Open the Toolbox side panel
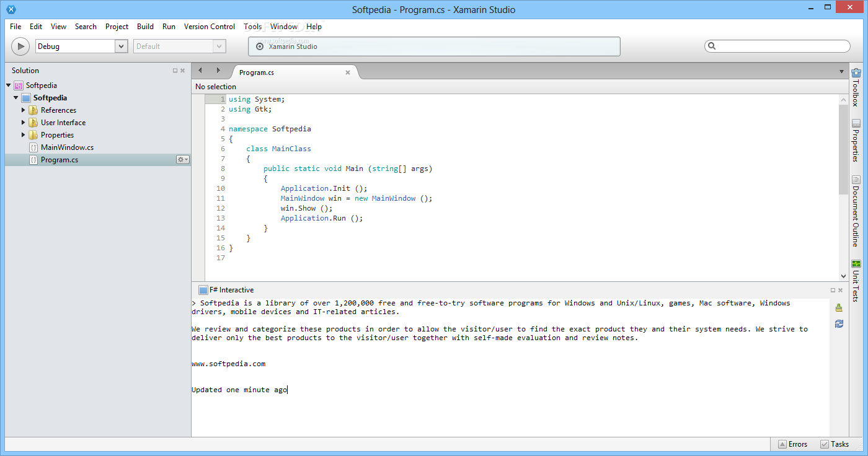The image size is (868, 456). pyautogui.click(x=856, y=87)
